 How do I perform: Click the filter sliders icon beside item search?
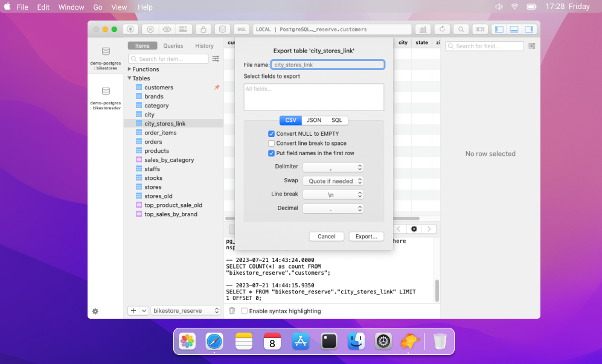216,59
